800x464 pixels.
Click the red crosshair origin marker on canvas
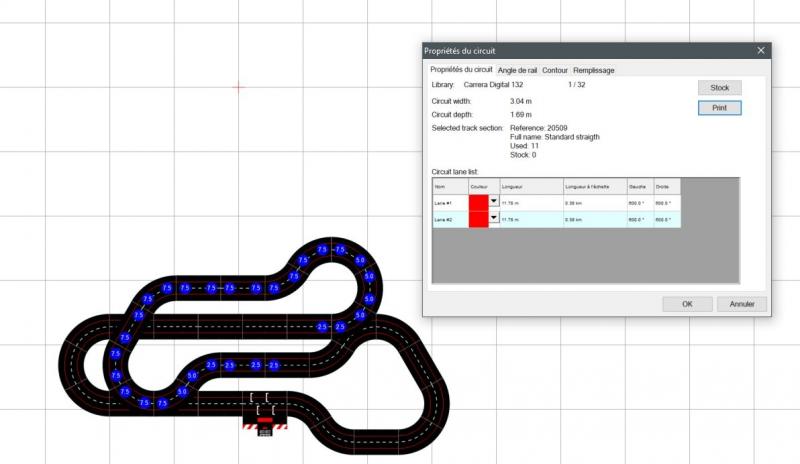click(x=238, y=88)
